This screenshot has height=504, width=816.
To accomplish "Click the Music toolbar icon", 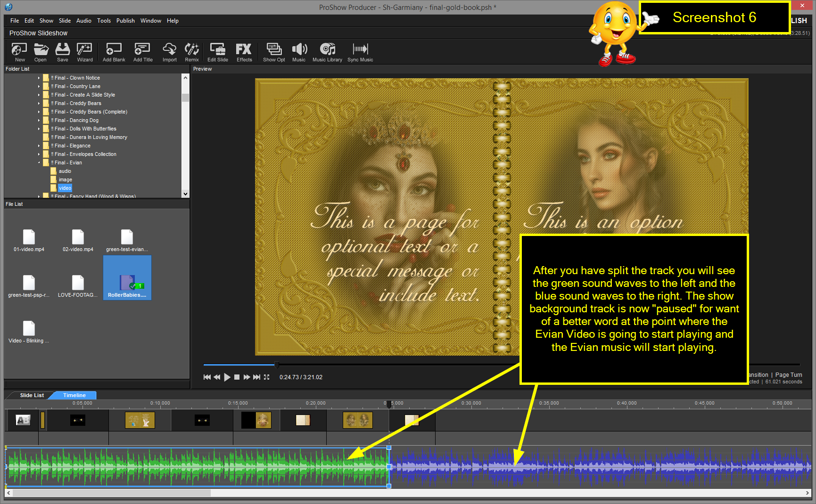I will (299, 52).
